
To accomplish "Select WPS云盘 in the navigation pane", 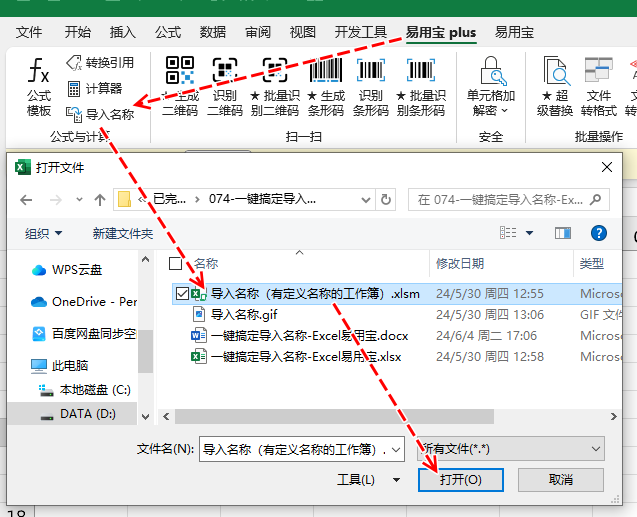I will [x=67, y=270].
